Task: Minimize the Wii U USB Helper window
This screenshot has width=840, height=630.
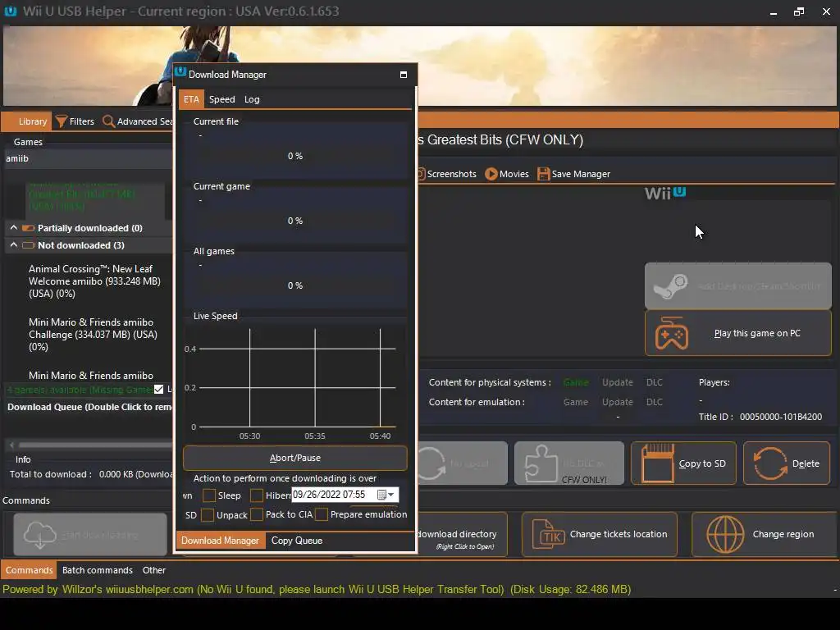Action: [773, 11]
